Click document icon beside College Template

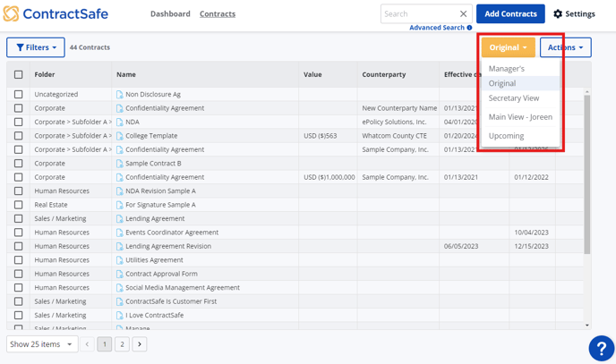pyautogui.click(x=119, y=136)
